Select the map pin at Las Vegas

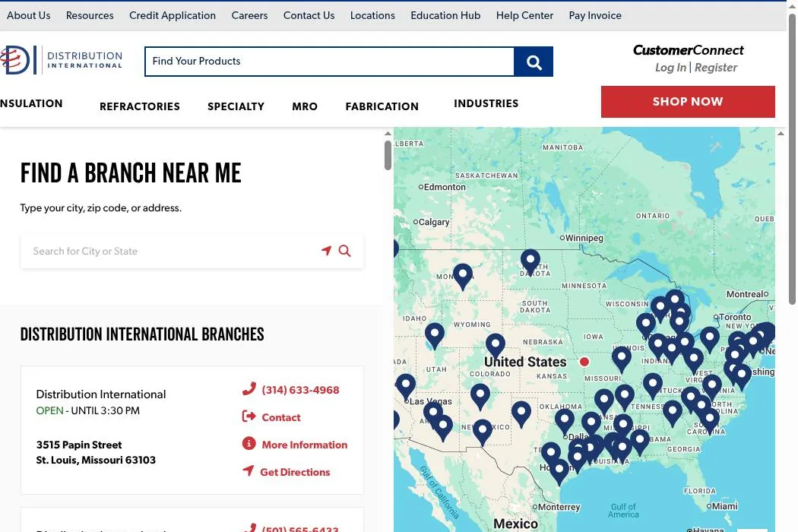tap(406, 386)
